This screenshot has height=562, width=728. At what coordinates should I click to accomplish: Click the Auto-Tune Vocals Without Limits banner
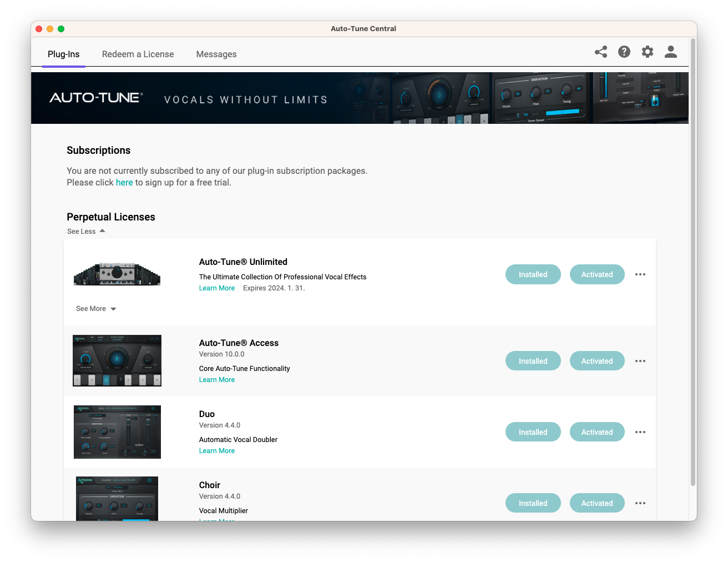(360, 98)
